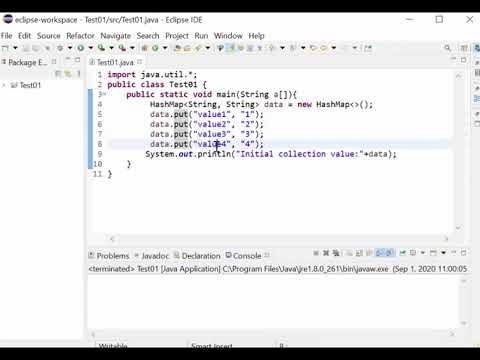The image size is (480, 360).
Task: Click the editor horizontal scrollbar right arrow
Action: tap(446, 239)
